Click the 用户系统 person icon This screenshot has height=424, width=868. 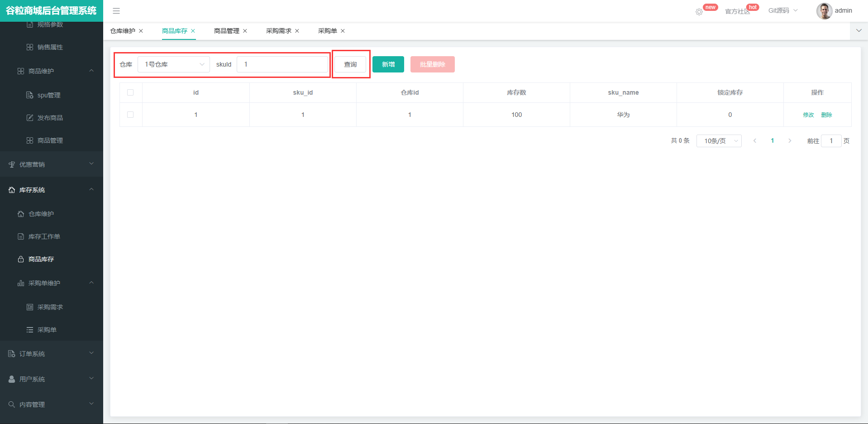12,379
